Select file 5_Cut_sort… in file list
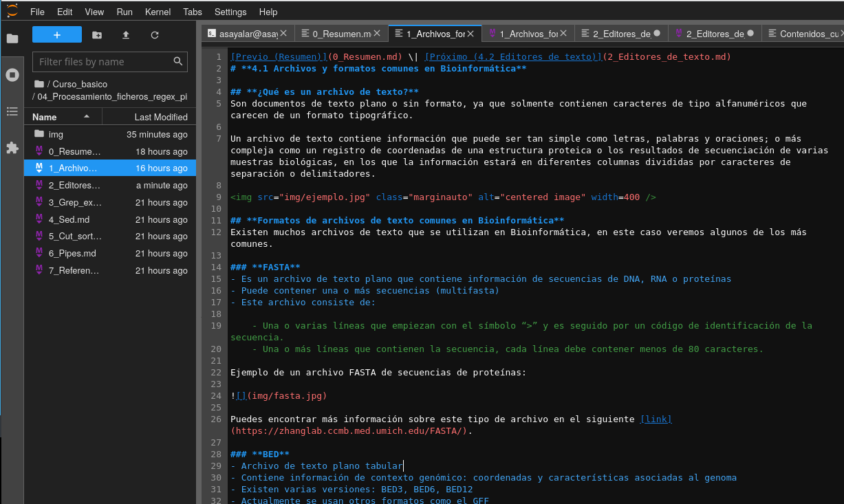Image resolution: width=844 pixels, height=504 pixels. click(110, 236)
